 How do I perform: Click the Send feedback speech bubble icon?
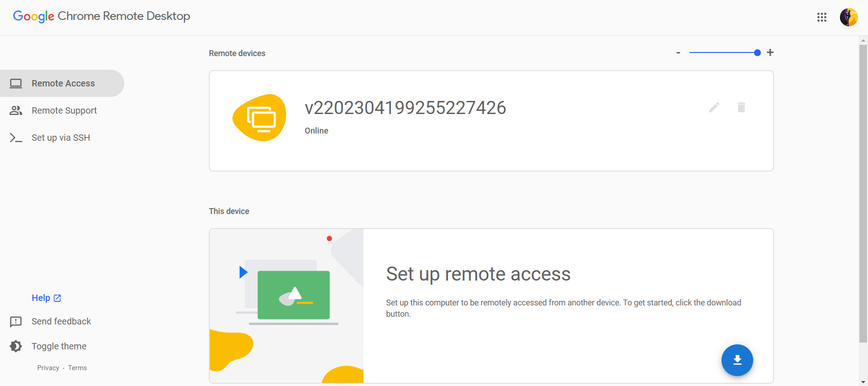pyautogui.click(x=16, y=322)
